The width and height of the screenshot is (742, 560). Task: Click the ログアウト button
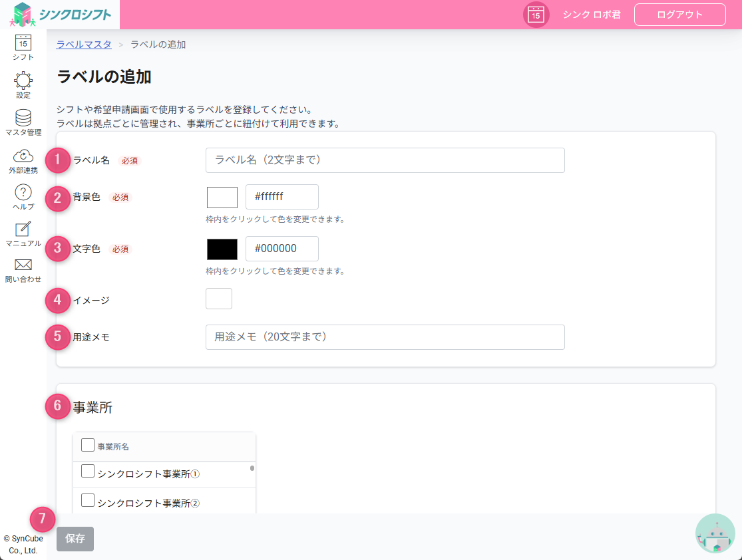pyautogui.click(x=679, y=15)
